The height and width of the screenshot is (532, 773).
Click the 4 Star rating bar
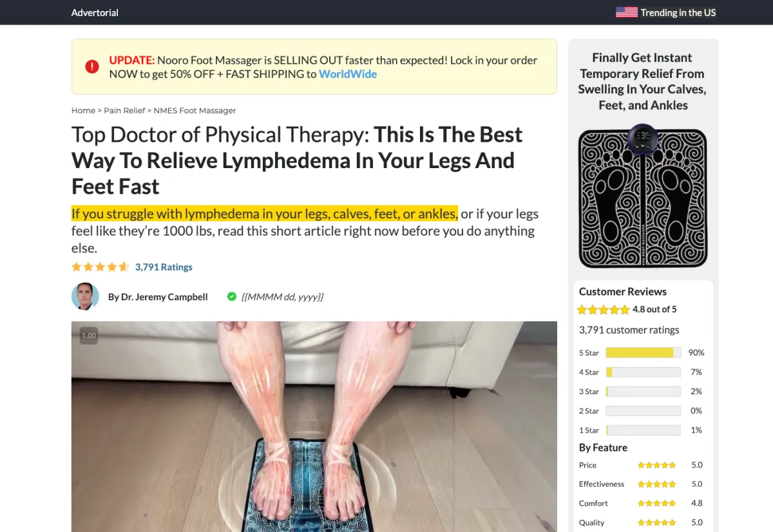coord(643,372)
